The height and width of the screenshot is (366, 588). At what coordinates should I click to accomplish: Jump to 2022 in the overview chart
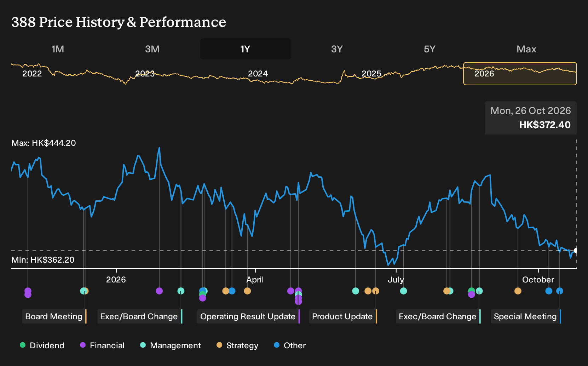(x=32, y=74)
